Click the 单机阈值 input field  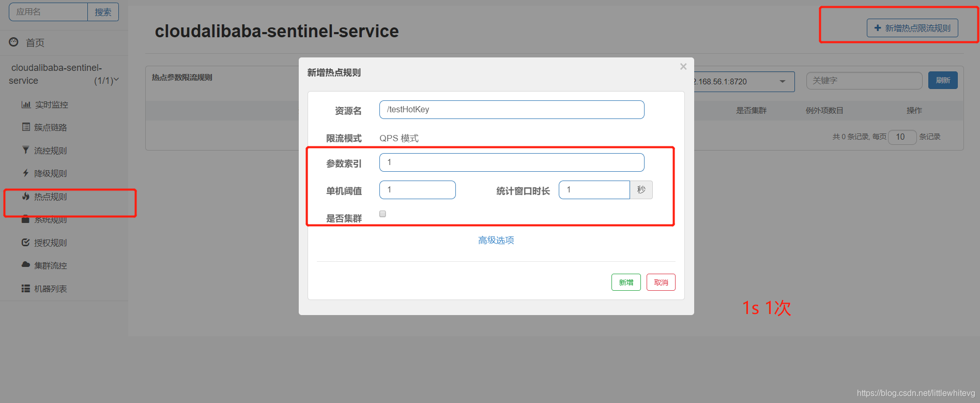pos(418,190)
